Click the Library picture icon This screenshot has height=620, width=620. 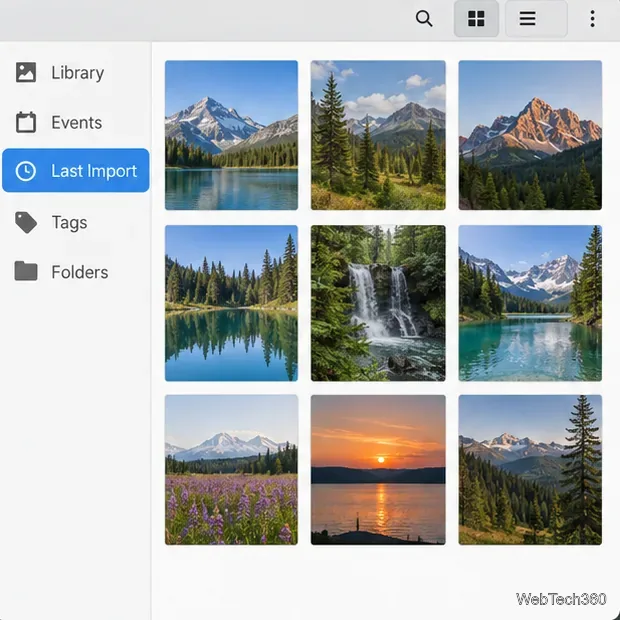pos(26,72)
